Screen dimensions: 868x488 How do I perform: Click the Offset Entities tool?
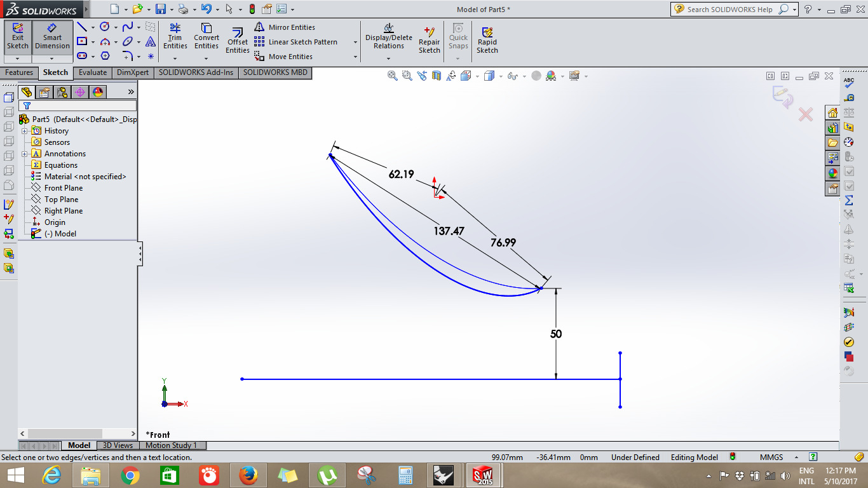[237, 41]
